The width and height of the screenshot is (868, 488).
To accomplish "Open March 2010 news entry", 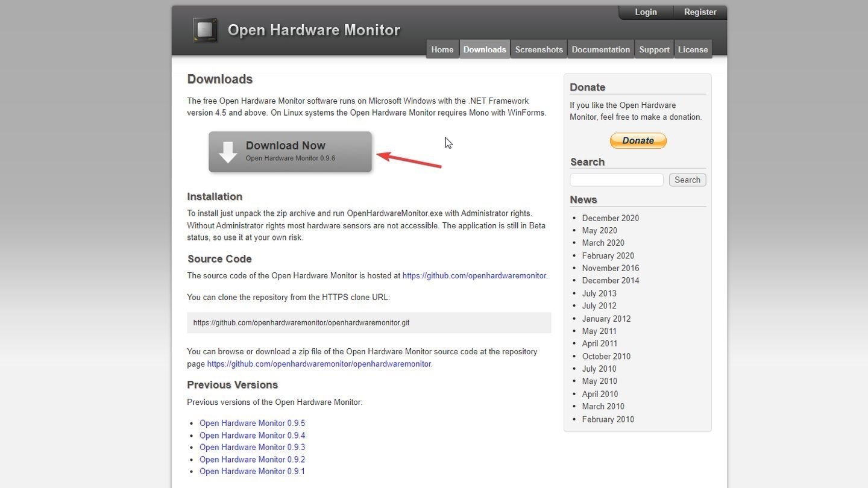I will (603, 406).
